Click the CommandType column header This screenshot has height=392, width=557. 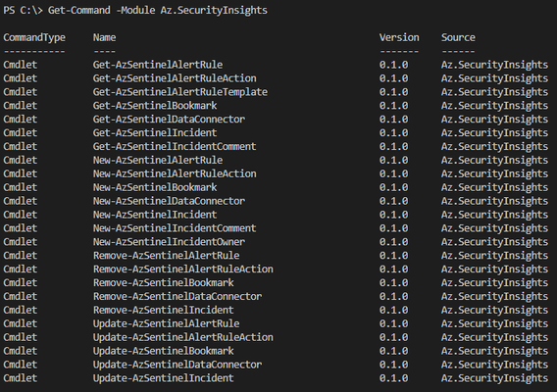[x=34, y=37]
